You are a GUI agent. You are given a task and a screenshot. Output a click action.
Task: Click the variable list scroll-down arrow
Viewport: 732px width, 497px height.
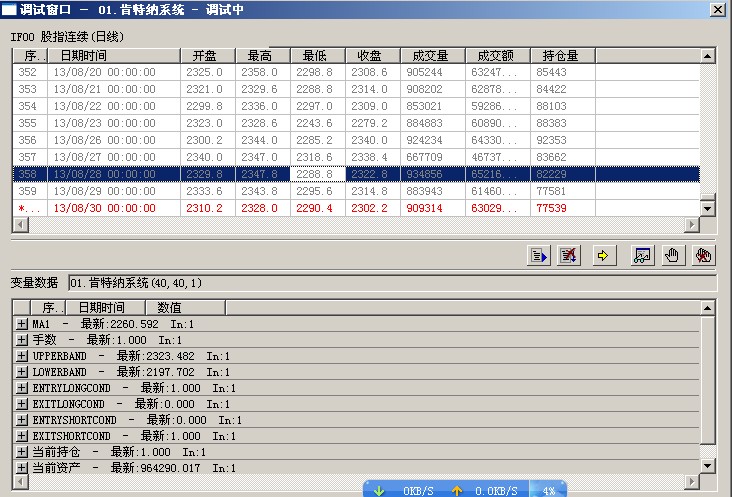point(708,465)
